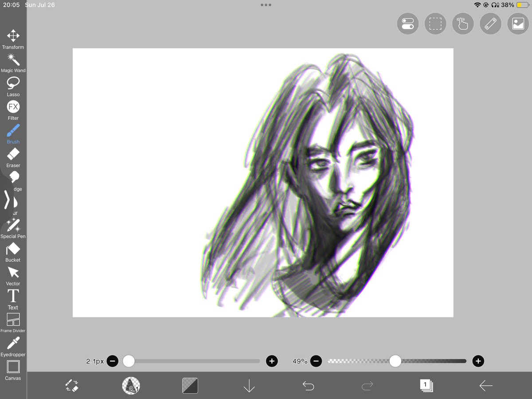Open the selection area dashed-square icon

[435, 23]
